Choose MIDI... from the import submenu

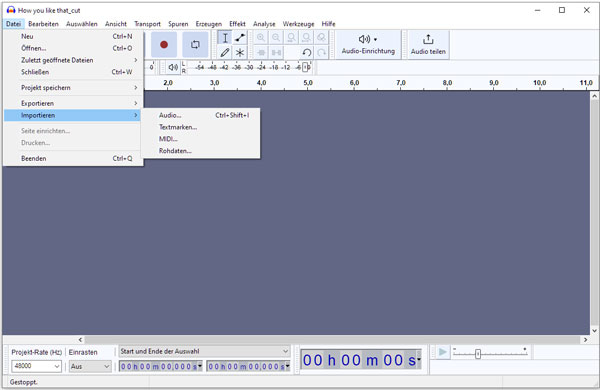(x=201, y=139)
